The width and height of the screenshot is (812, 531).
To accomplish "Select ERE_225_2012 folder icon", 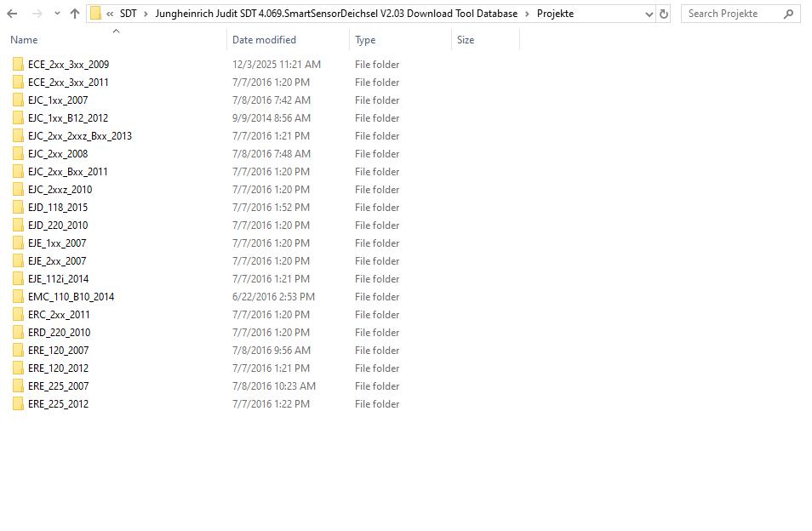I will pos(18,403).
